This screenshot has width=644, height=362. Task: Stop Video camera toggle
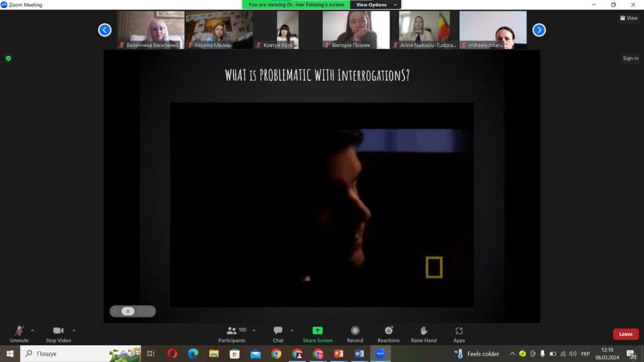click(x=58, y=334)
